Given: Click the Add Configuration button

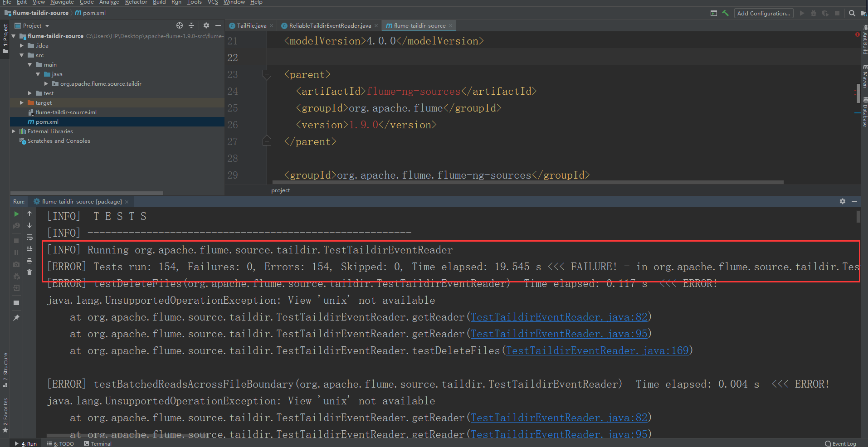Looking at the screenshot, I should coord(764,13).
